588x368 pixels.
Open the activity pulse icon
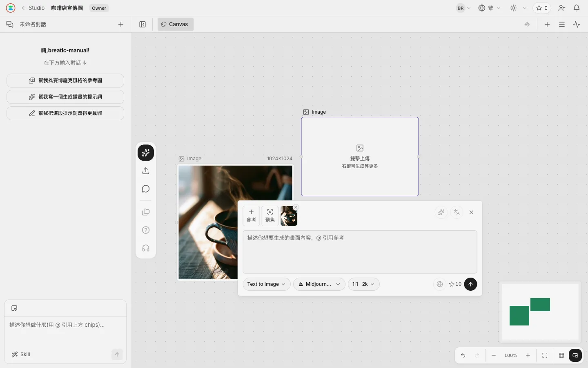pyautogui.click(x=577, y=24)
